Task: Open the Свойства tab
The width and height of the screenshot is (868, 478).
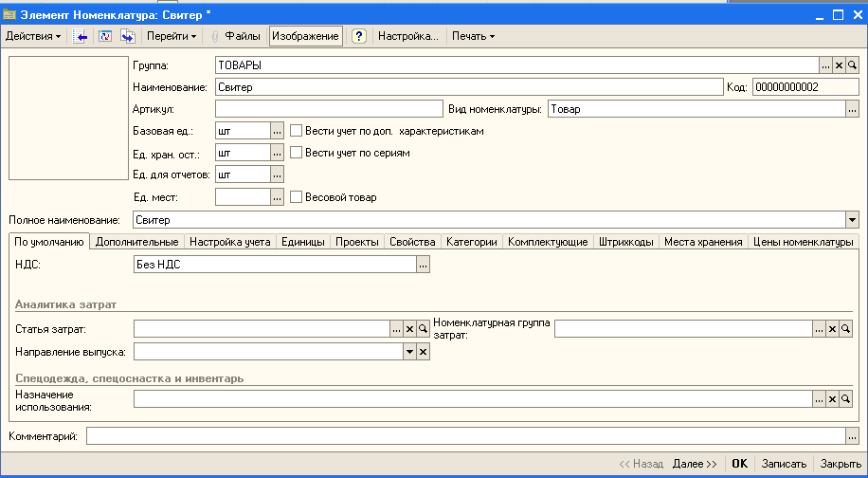Action: click(412, 242)
